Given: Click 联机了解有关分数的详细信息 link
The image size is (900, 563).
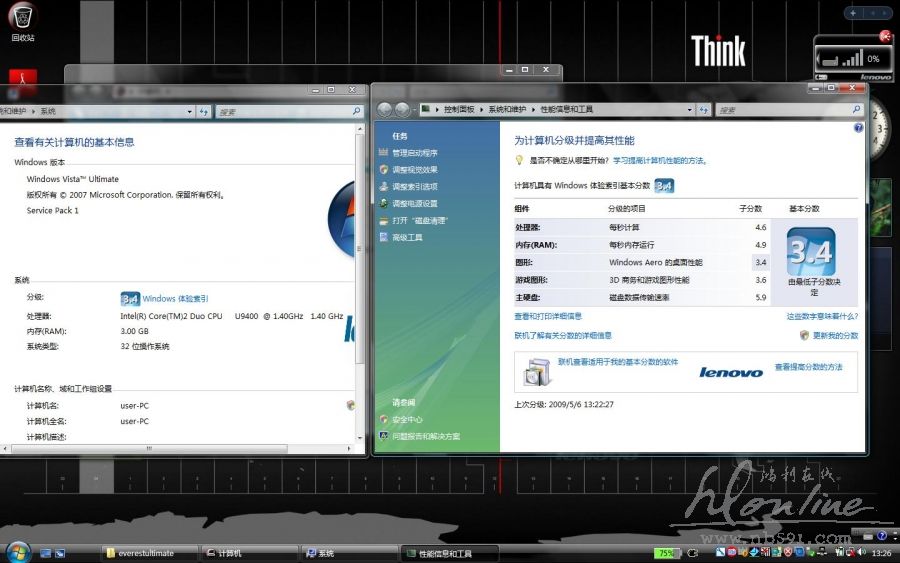Looking at the screenshot, I should (x=563, y=335).
